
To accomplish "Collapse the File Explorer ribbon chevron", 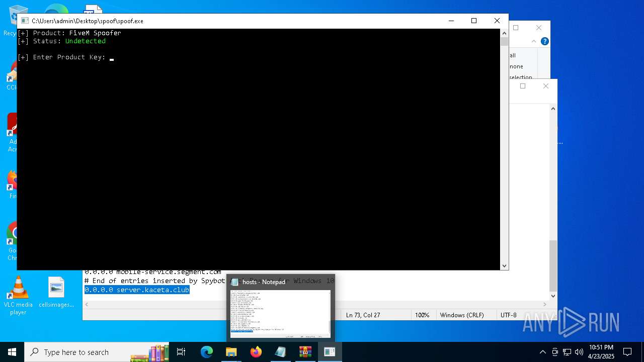I will coord(534,41).
